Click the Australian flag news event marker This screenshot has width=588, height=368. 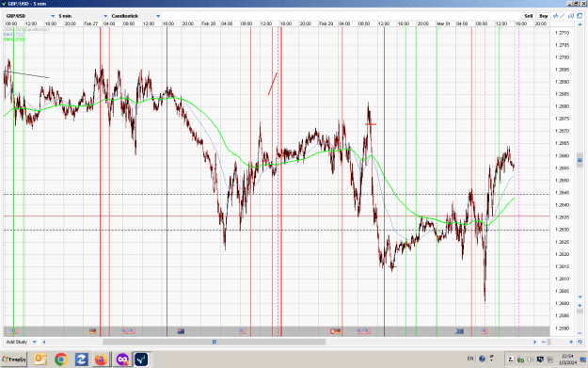coord(181,331)
